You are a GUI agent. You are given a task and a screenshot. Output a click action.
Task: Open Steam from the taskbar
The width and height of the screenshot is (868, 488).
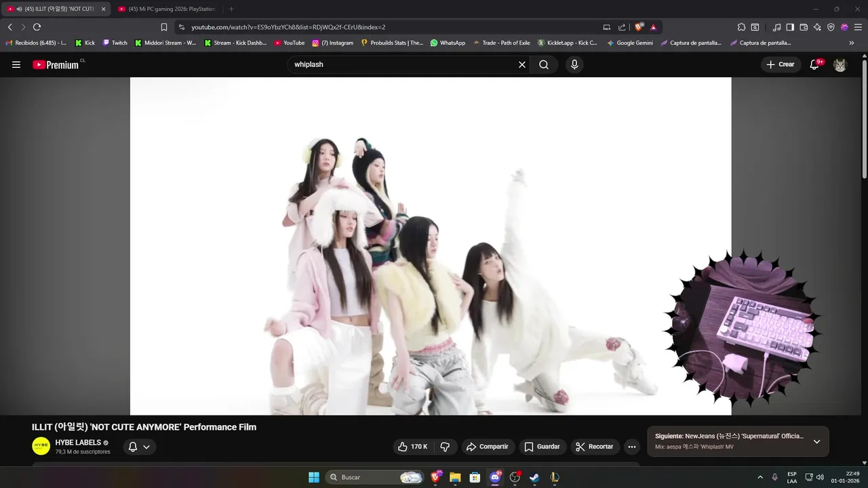(x=534, y=477)
